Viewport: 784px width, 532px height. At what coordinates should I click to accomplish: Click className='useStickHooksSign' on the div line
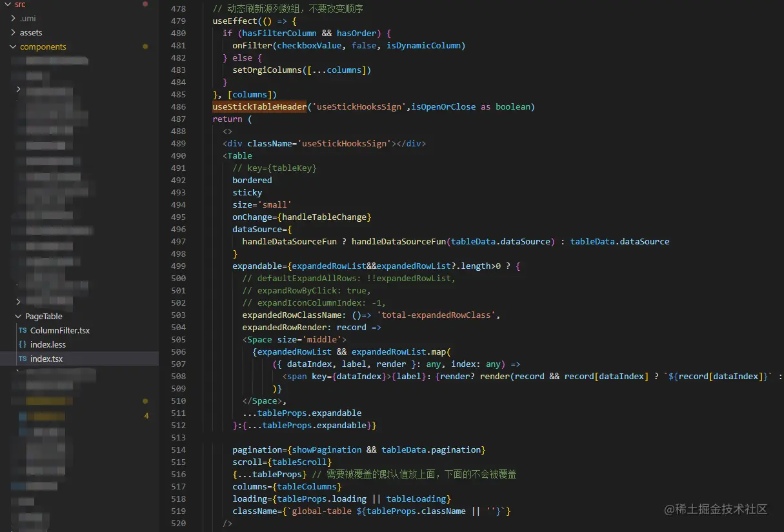click(x=319, y=143)
